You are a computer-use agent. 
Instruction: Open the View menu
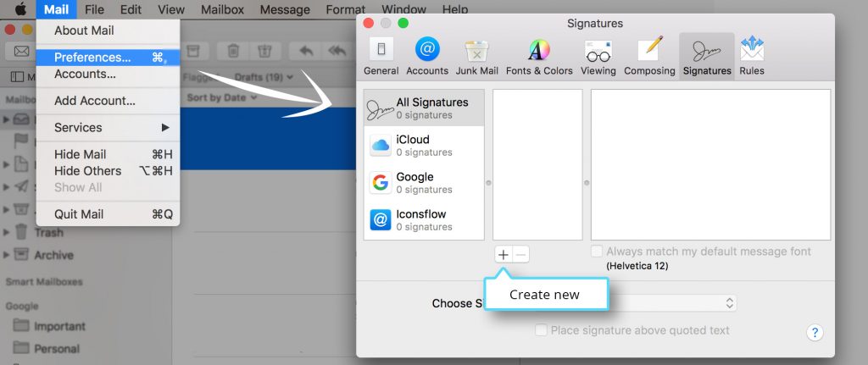[171, 9]
